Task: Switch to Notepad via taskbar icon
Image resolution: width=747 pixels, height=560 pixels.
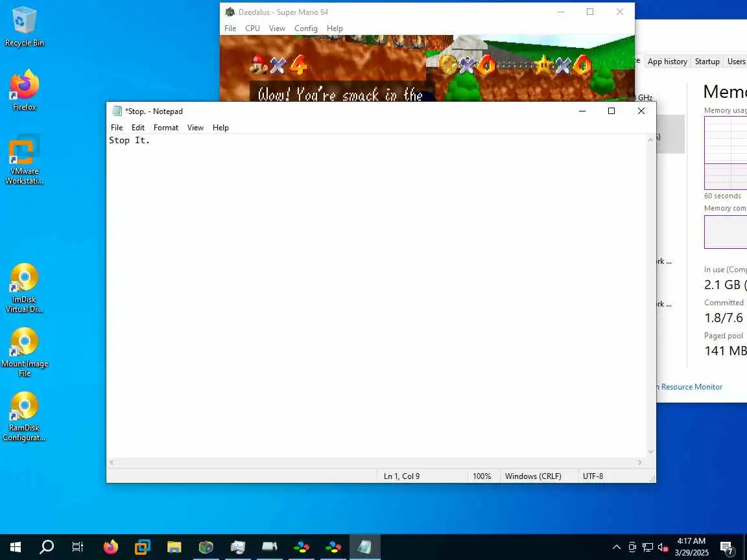Action: click(x=364, y=547)
